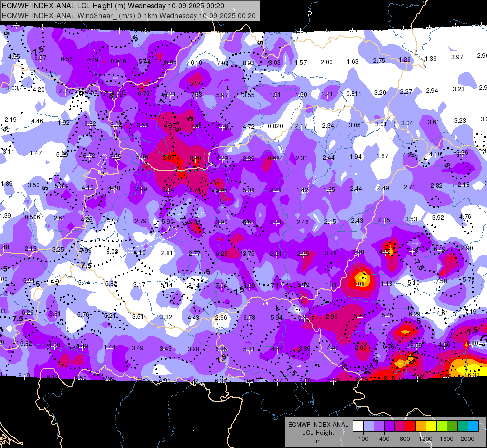Click the map value 6.78
This screenshot has height=448, width=487.
tap(249, 317)
